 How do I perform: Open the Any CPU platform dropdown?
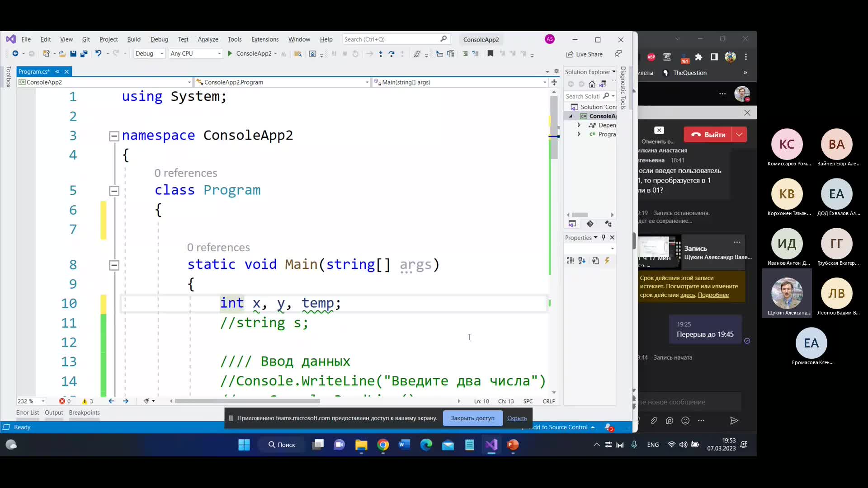click(x=196, y=53)
